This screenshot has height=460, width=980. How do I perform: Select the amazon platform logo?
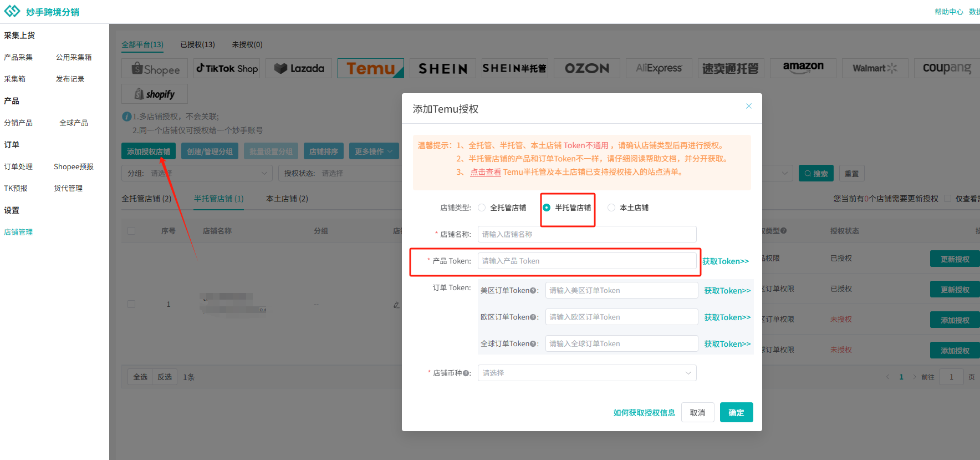pyautogui.click(x=803, y=69)
